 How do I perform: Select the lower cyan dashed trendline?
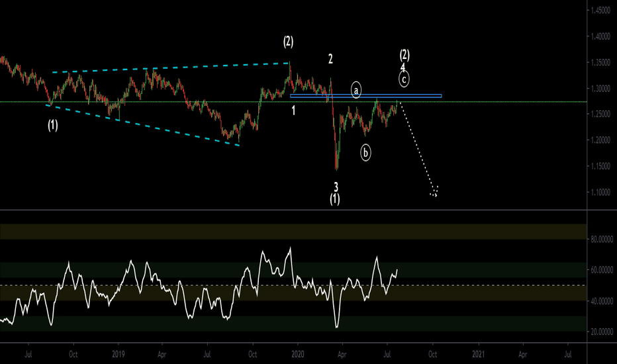click(142, 125)
